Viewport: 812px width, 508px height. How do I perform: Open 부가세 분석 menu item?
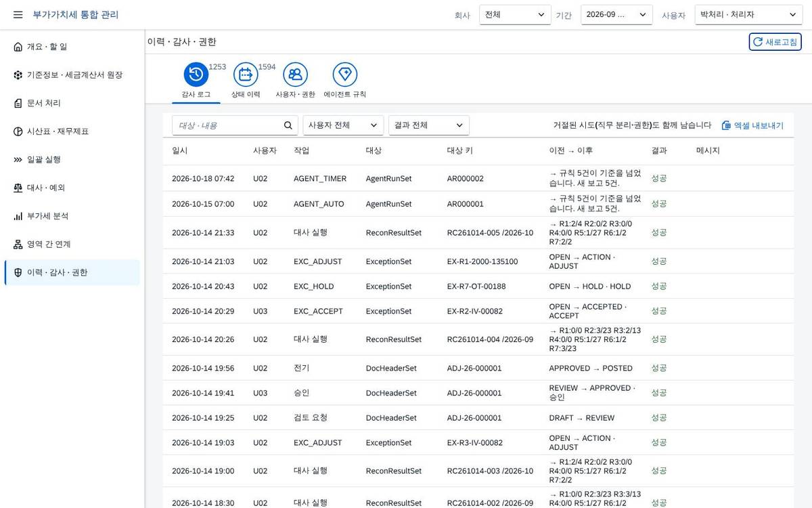click(x=72, y=216)
